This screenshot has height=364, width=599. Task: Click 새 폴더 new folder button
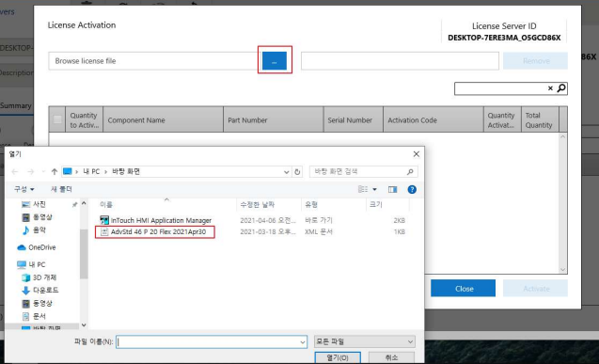click(x=61, y=189)
